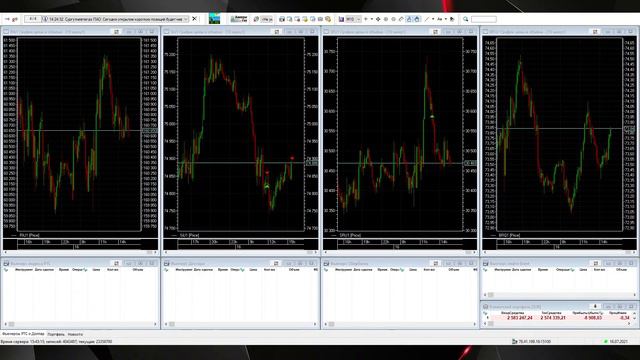The height and width of the screenshot is (360, 640).
Task: Open the message list dropdown in toolbar
Action: point(186,19)
